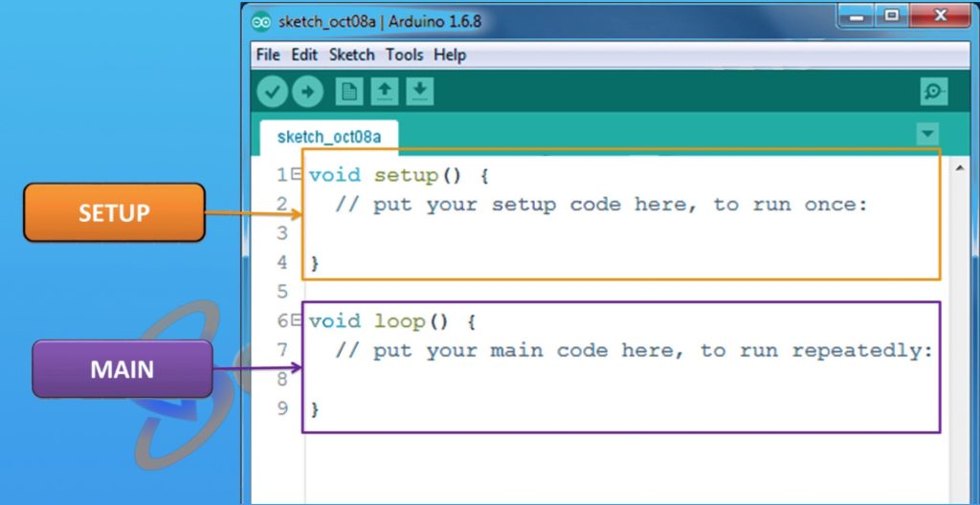Minimize the Arduino window

coord(856,15)
